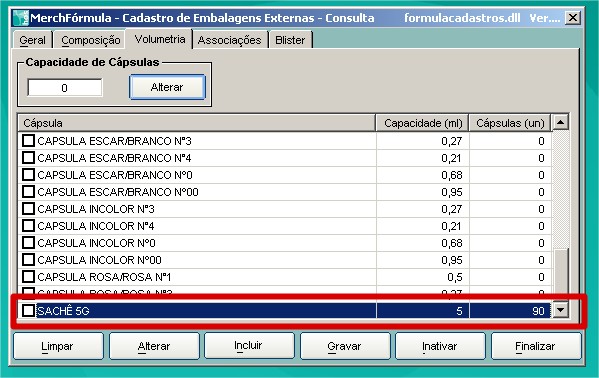This screenshot has height=378, width=599.
Task: Click the MerchFórmula app icon in title bar
Action: click(21, 18)
